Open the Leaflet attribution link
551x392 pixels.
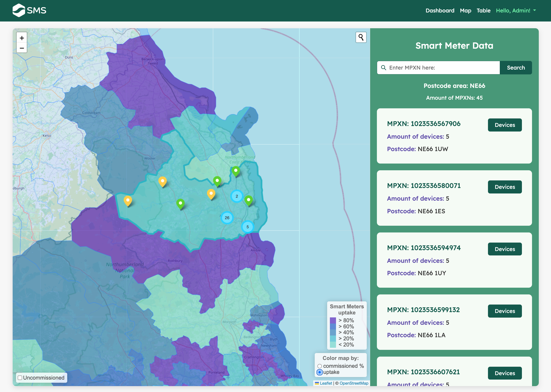point(326,383)
